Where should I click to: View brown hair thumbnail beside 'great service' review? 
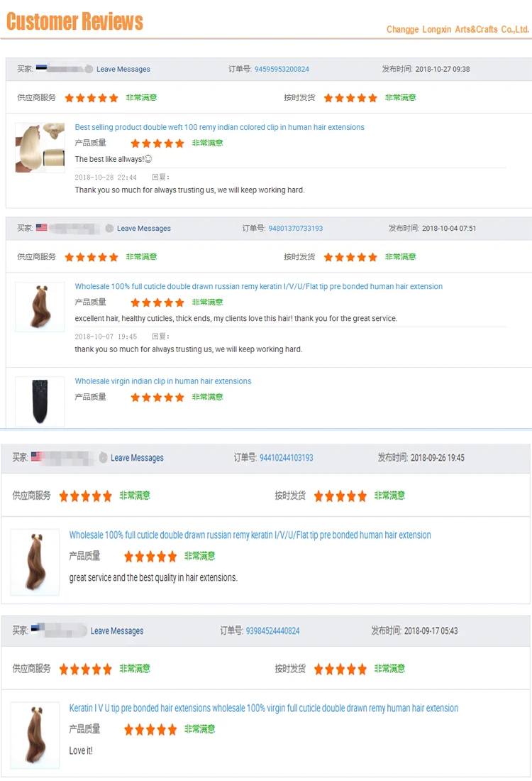tap(35, 562)
